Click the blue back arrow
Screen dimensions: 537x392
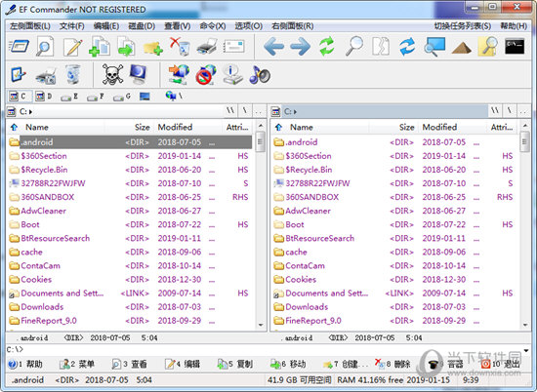[274, 47]
